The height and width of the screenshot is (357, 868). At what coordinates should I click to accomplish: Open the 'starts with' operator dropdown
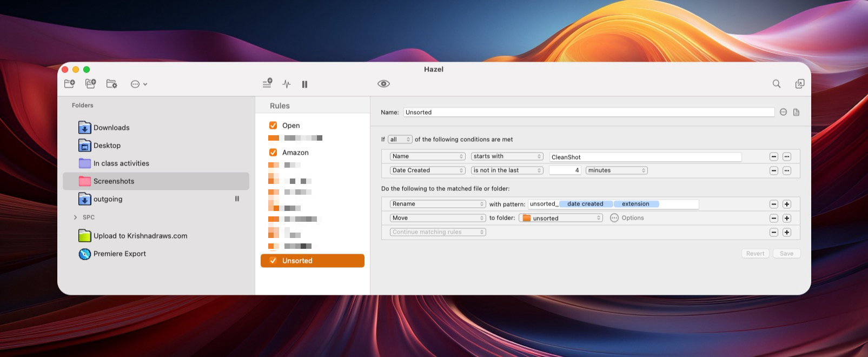(507, 156)
